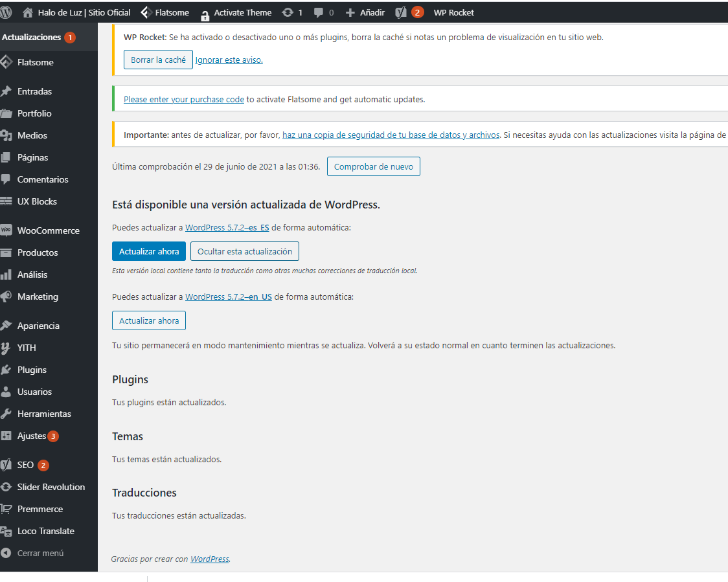Screen dimensions: 728x582
Task: Click the Borrar la caché button
Action: click(x=158, y=60)
